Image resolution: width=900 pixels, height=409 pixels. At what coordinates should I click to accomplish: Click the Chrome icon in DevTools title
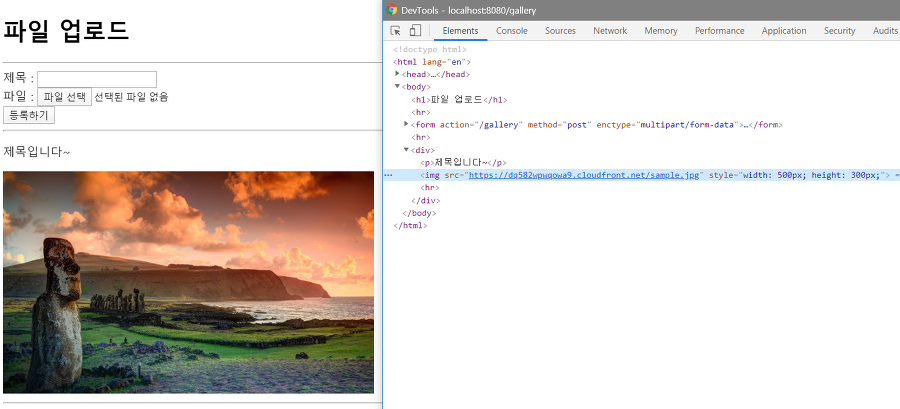tap(392, 10)
